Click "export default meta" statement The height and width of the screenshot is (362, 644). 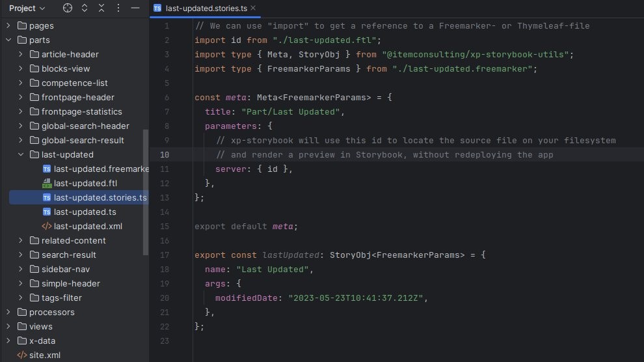[246, 227]
